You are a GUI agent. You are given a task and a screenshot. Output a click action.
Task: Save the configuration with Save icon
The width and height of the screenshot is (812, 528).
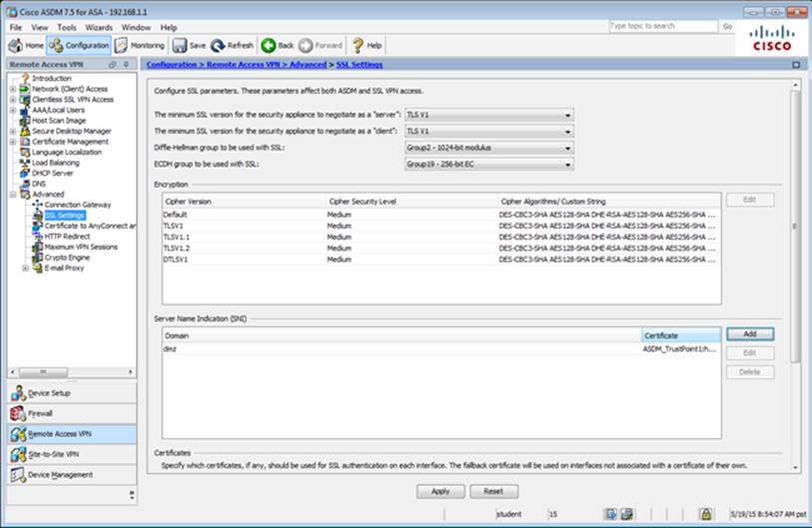tap(189, 45)
